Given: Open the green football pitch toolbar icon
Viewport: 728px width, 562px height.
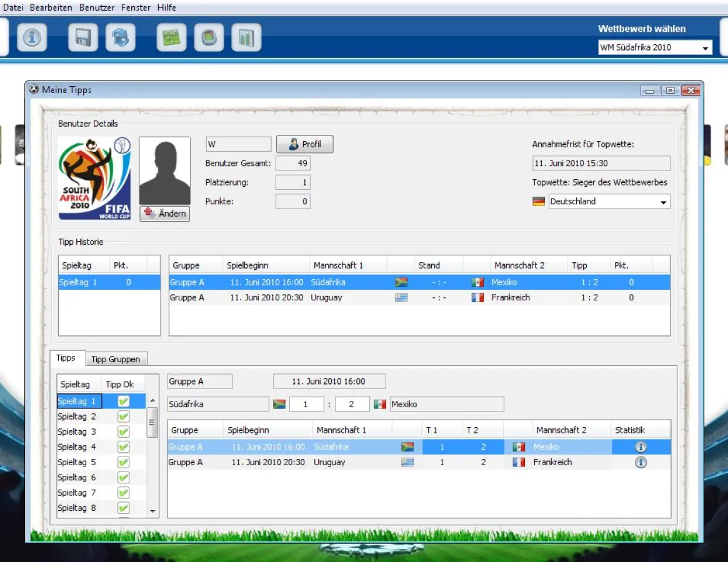Looking at the screenshot, I should point(171,37).
